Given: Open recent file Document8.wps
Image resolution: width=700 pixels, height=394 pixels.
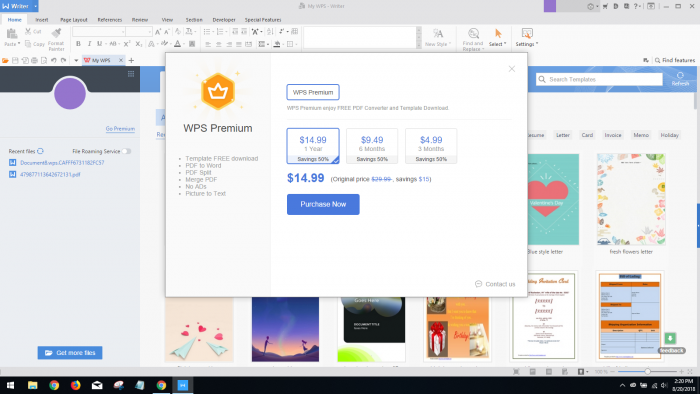Looking at the screenshot, I should coord(62,163).
